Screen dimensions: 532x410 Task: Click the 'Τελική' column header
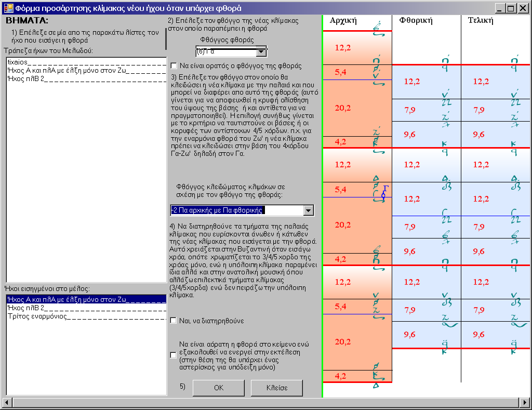[481, 21]
